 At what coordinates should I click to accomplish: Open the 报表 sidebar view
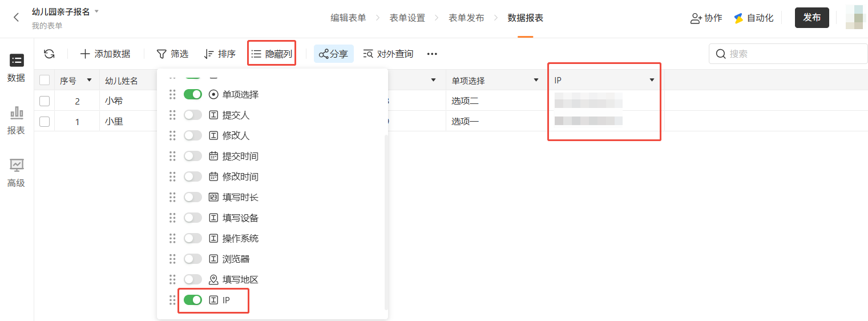click(16, 120)
